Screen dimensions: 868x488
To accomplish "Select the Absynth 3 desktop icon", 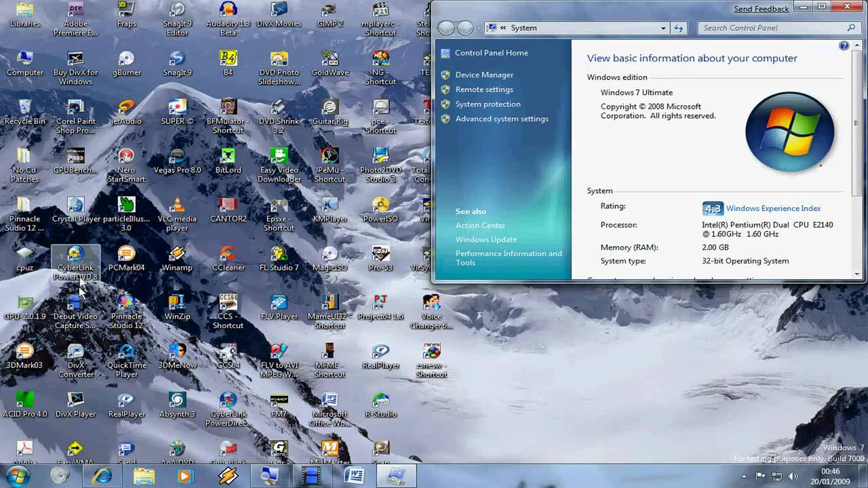I will pos(177,405).
